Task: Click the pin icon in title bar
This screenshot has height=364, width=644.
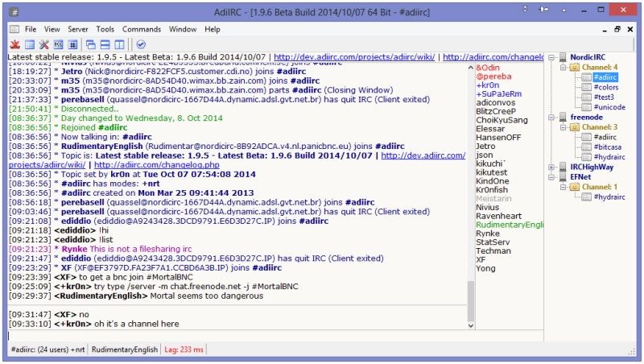Action: point(543,10)
